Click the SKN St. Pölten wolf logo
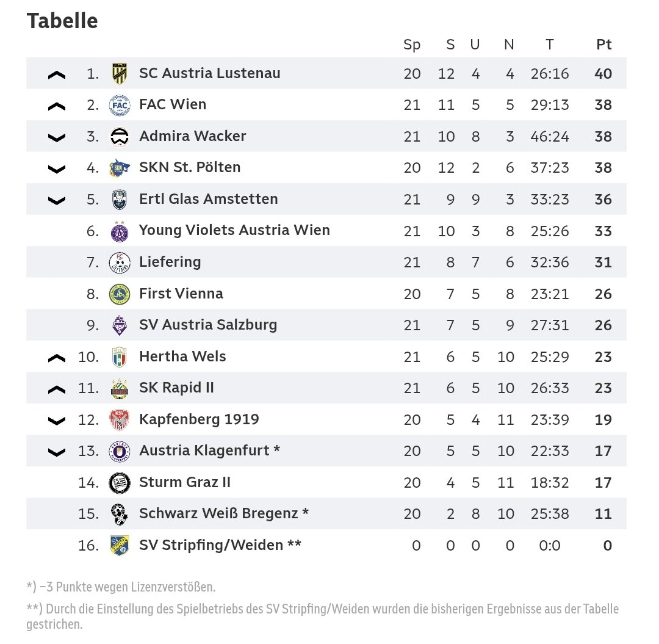This screenshot has height=644, width=659. pyautogui.click(x=119, y=168)
